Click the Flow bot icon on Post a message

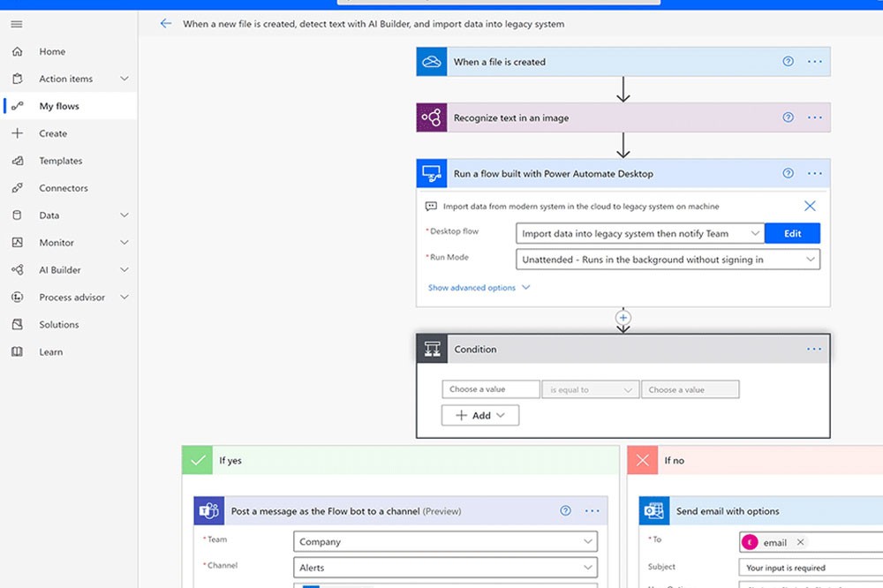pos(208,510)
